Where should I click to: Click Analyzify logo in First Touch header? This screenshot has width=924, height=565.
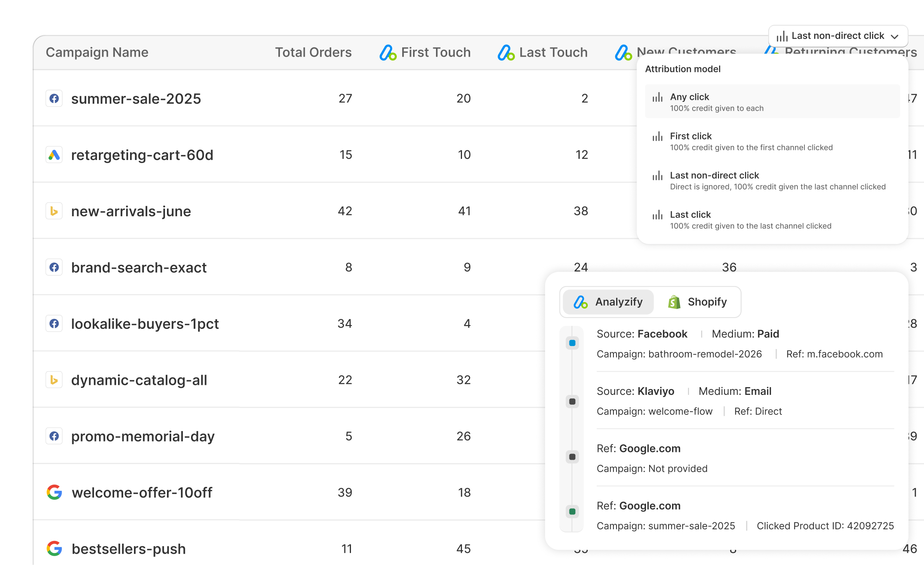388,53
